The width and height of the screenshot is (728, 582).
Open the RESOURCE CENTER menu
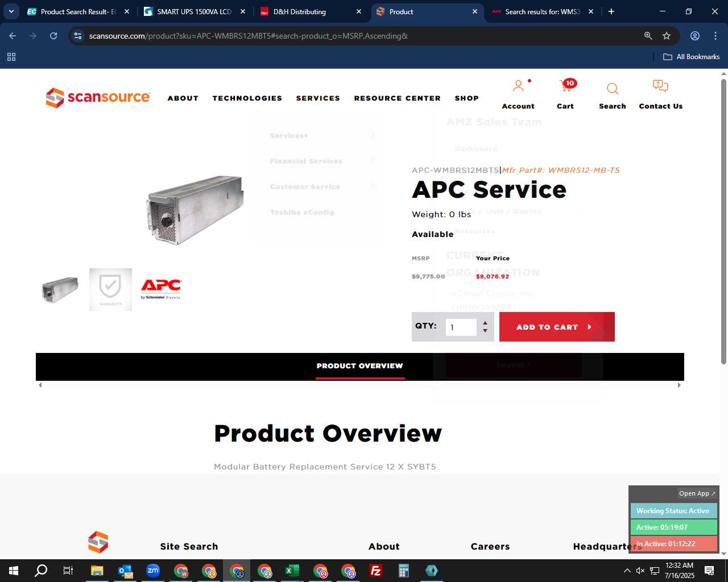pos(398,98)
